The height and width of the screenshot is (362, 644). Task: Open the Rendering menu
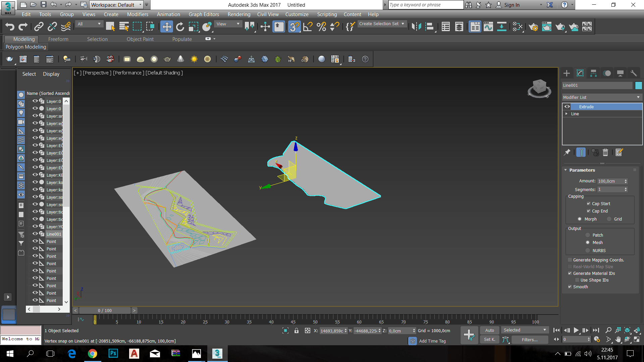[x=239, y=14]
